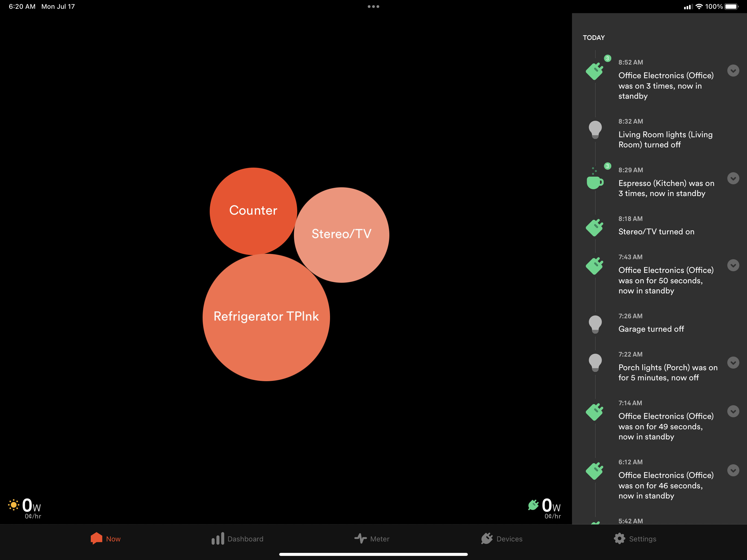This screenshot has width=747, height=560.
Task: Tap the Porch lights bulb icon
Action: [x=595, y=362]
